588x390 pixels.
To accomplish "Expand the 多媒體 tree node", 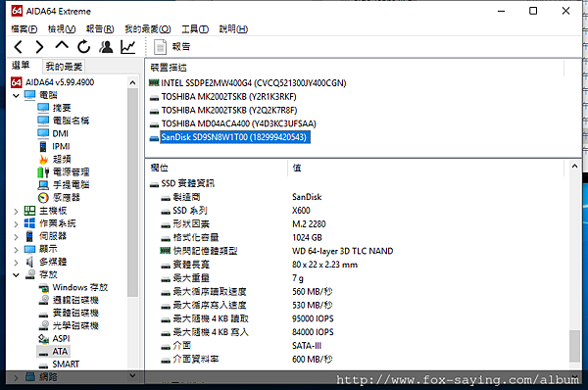I will (x=16, y=263).
